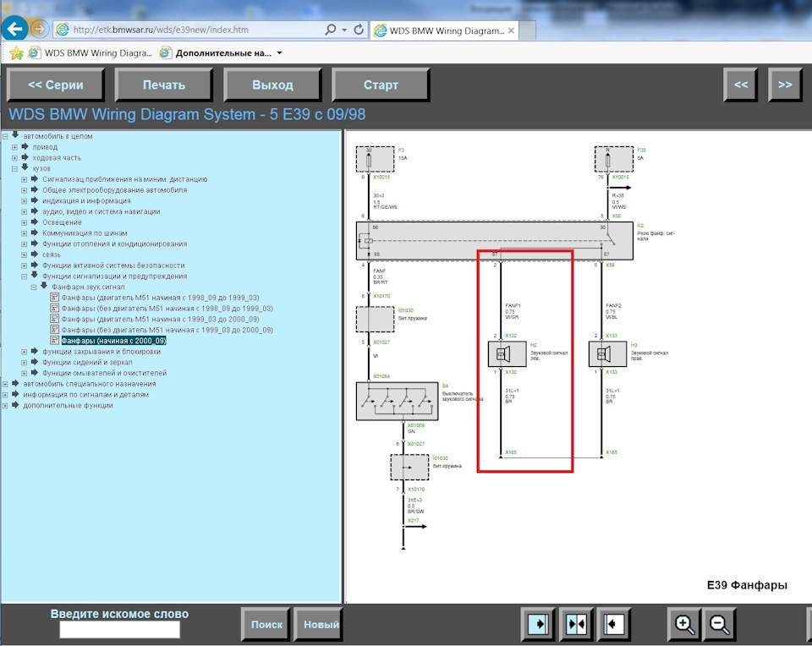Click the Печать button
Viewport: 812px width, 646px height.
[163, 85]
